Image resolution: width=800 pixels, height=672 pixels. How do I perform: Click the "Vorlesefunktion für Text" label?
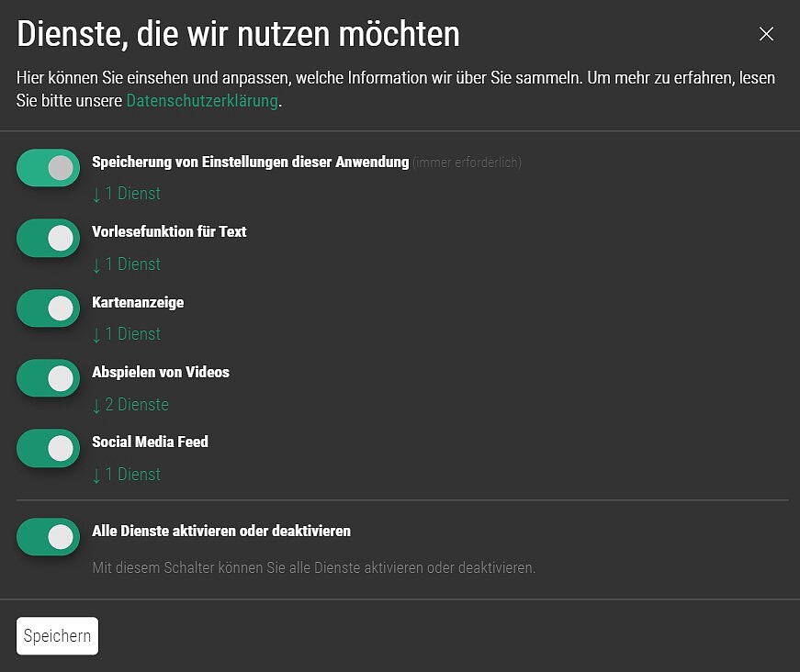tap(169, 231)
